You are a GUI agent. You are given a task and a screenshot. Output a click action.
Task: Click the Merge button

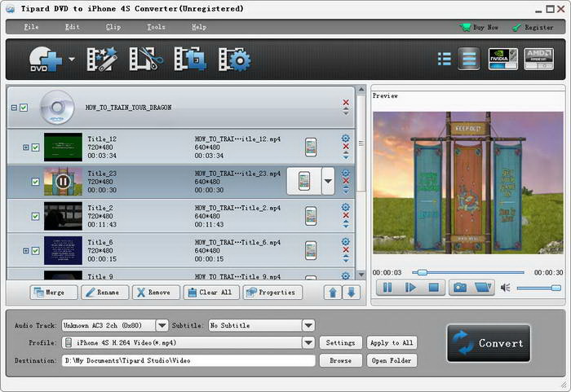54,293
